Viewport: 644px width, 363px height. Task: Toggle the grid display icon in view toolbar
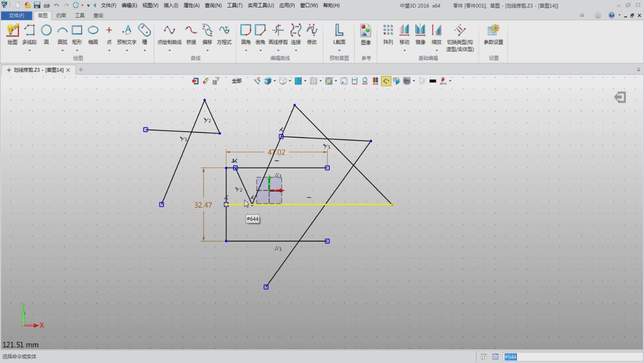pyautogui.click(x=314, y=81)
